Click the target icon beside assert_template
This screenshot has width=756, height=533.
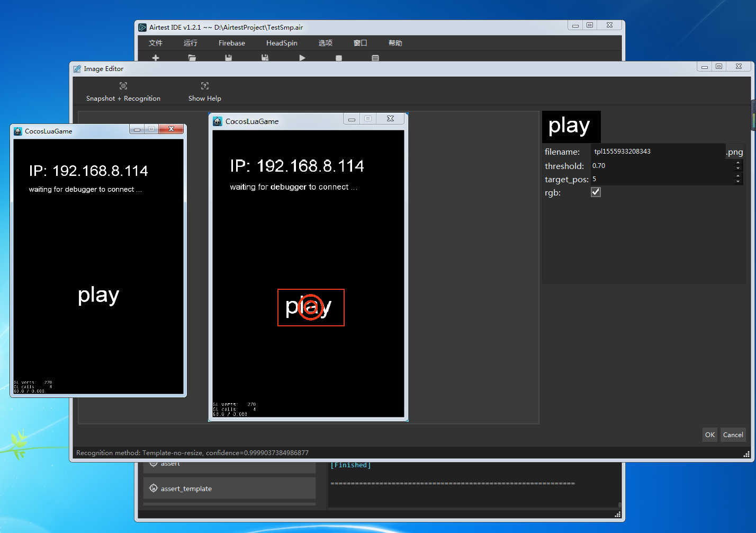154,488
